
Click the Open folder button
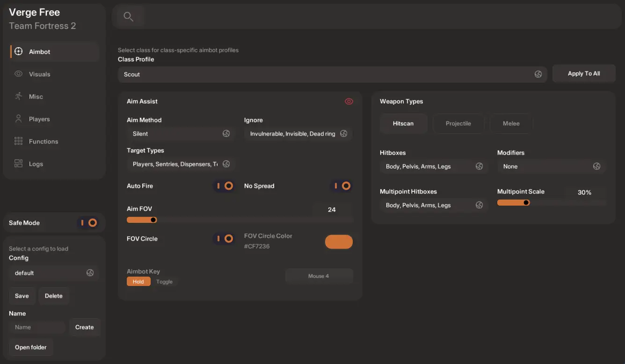tap(31, 347)
